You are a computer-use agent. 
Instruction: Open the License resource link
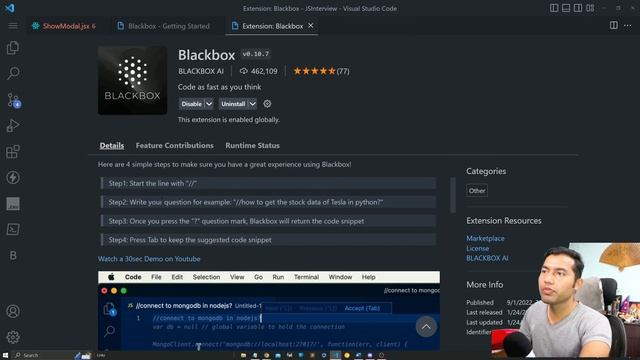[478, 248]
